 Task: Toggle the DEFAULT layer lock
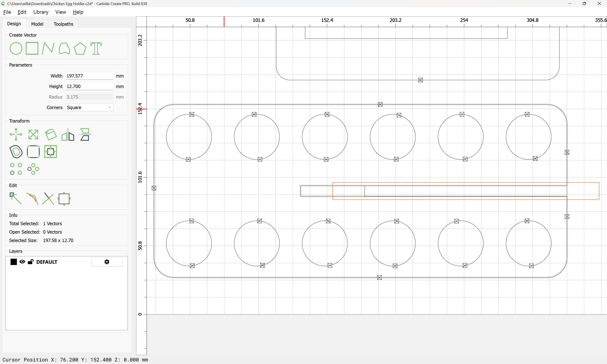tap(30, 262)
